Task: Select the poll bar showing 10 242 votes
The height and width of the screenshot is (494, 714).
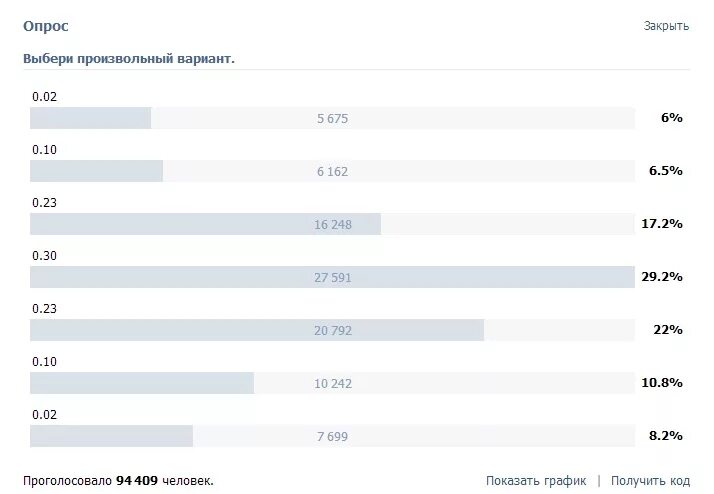Action: click(x=332, y=383)
